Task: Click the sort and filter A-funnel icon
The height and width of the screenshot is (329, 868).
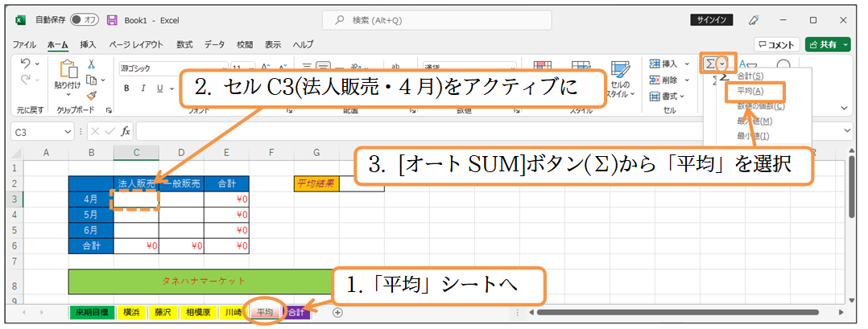Action: [748, 64]
